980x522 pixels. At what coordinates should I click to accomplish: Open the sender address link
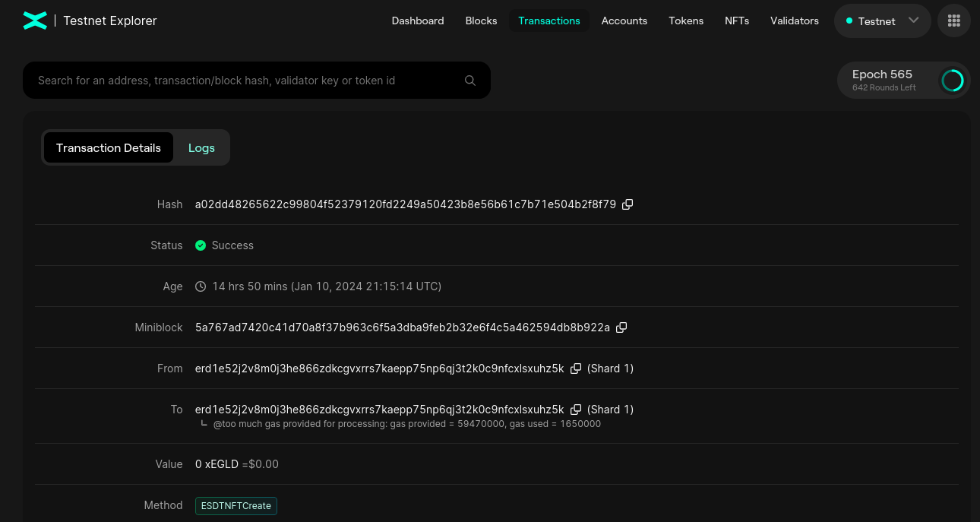[x=379, y=369]
